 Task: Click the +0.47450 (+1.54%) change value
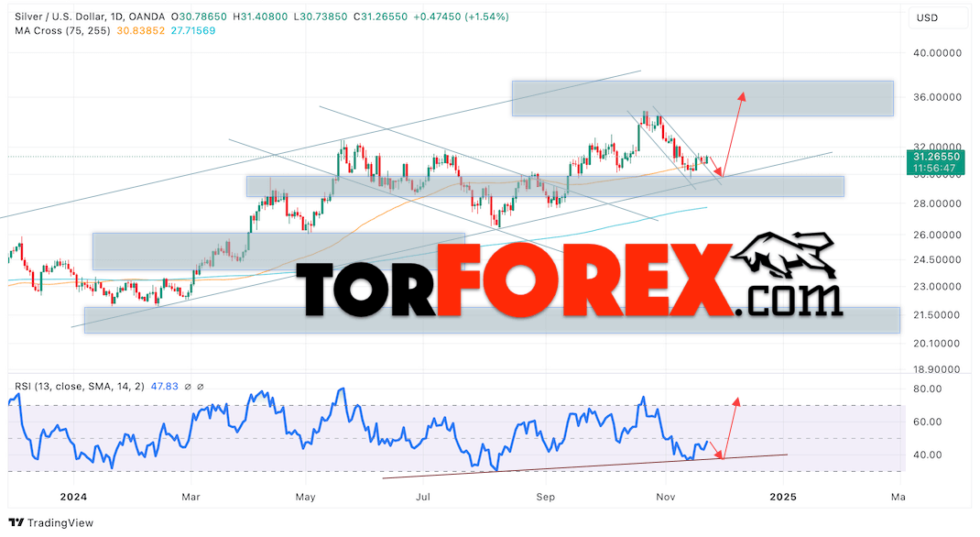pos(461,16)
